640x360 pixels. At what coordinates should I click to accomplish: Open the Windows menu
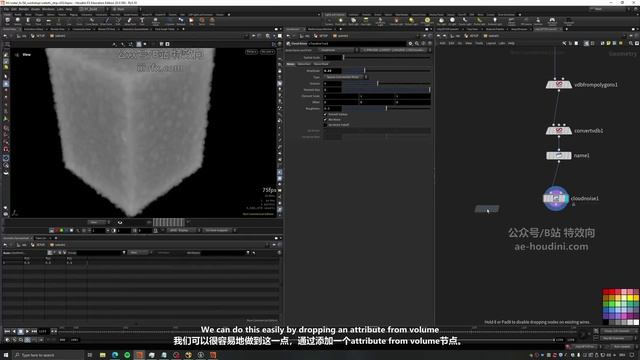pos(48,9)
